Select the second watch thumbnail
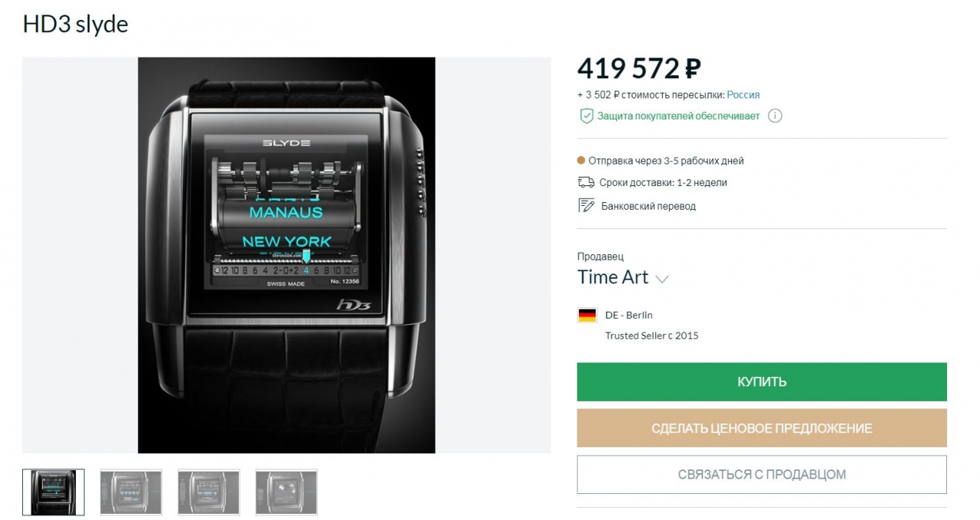980x520 pixels. [131, 492]
